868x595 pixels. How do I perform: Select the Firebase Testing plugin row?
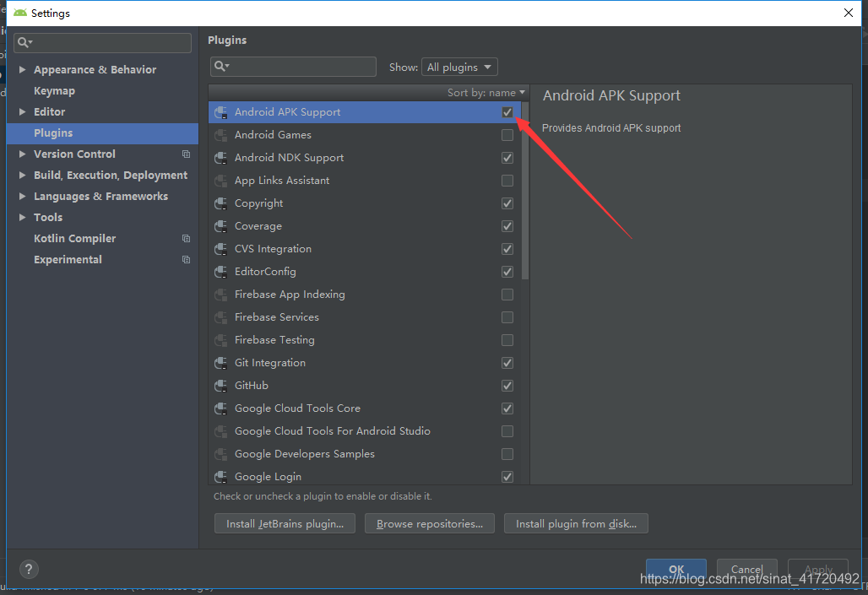[x=364, y=340]
